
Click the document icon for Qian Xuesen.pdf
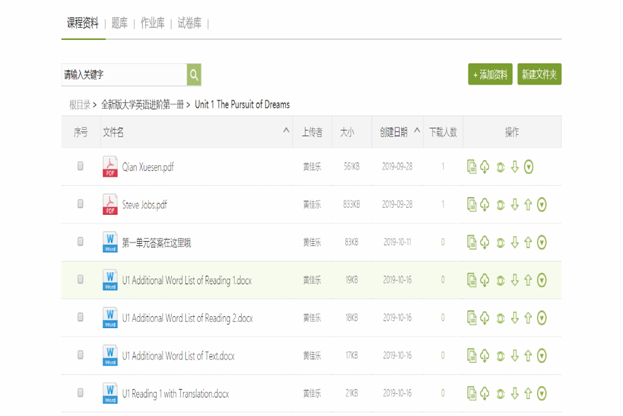point(472,167)
